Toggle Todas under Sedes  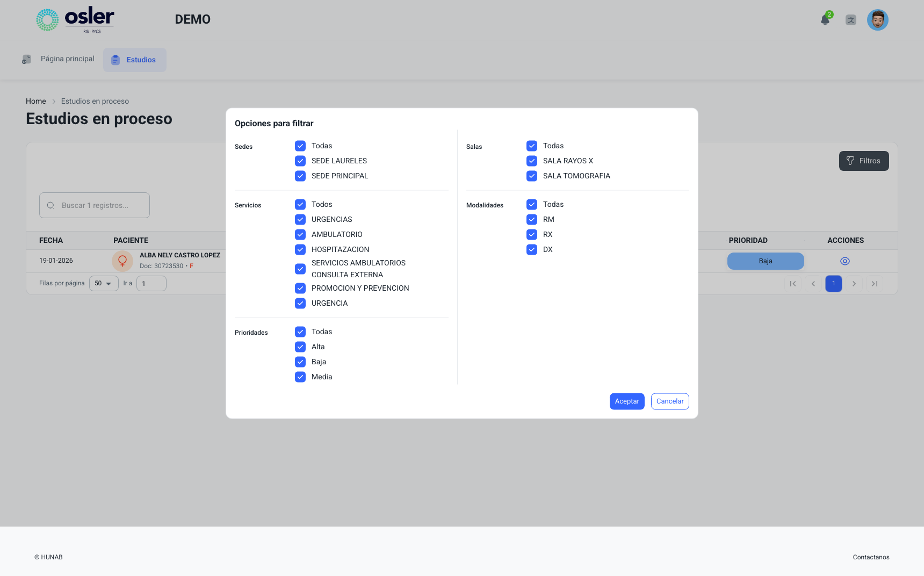pyautogui.click(x=300, y=146)
